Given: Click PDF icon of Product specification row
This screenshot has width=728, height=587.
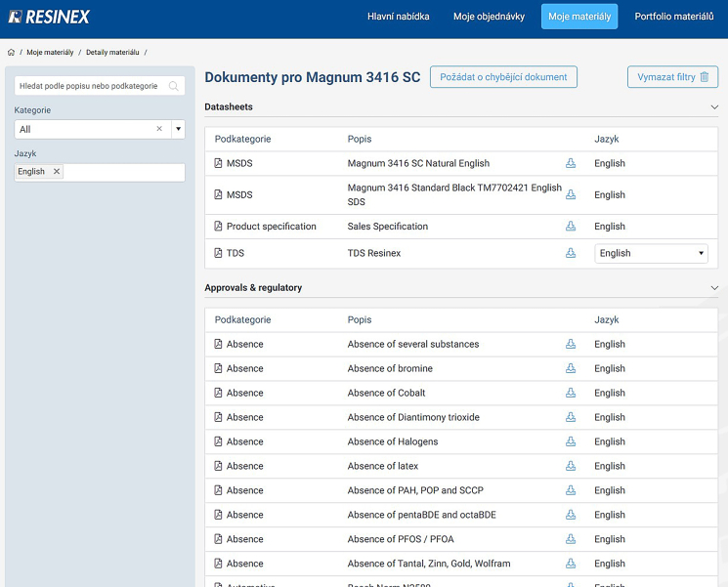Looking at the screenshot, I should coord(218,227).
